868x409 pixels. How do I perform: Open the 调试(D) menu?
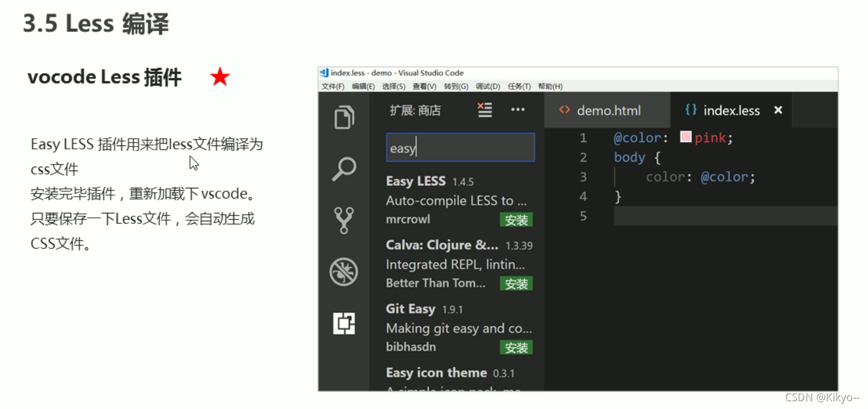[x=488, y=86]
